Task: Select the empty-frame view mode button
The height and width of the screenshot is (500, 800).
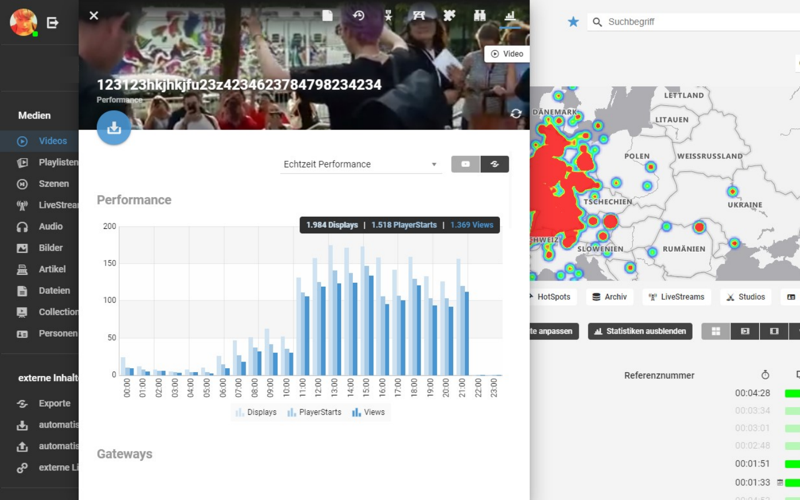Action: [774, 331]
